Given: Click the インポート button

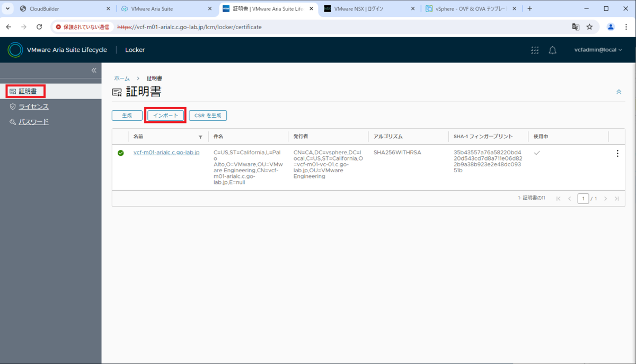Looking at the screenshot, I should (166, 116).
